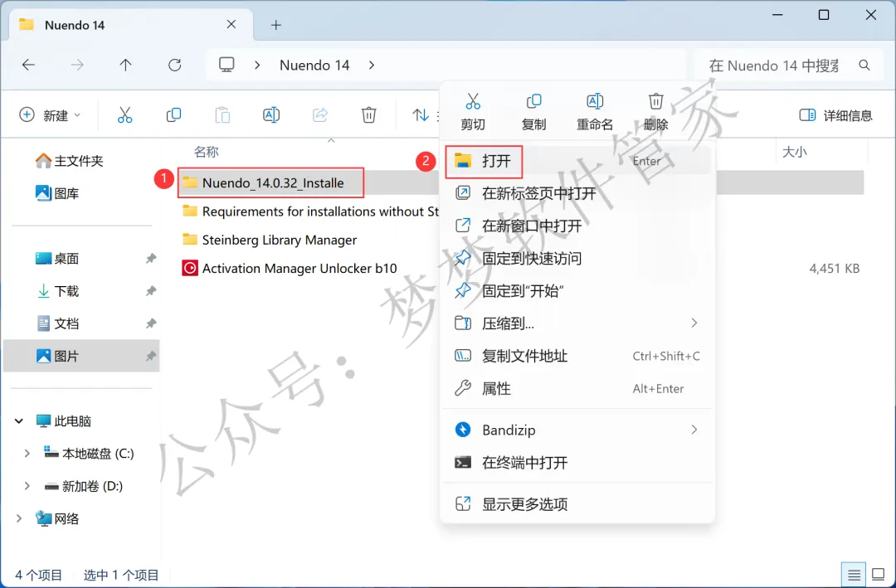Go back with the left arrow
The width and height of the screenshot is (896, 588).
(x=28, y=66)
